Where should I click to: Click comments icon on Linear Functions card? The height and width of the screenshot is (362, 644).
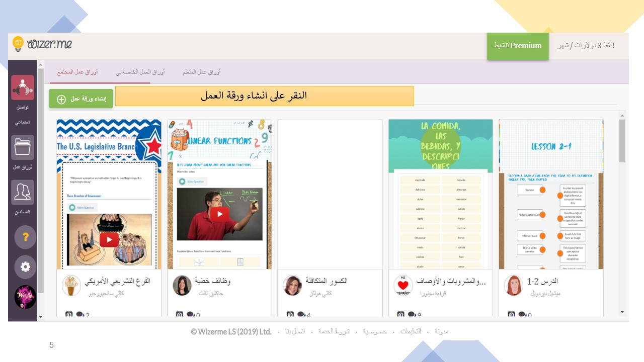tap(191, 315)
